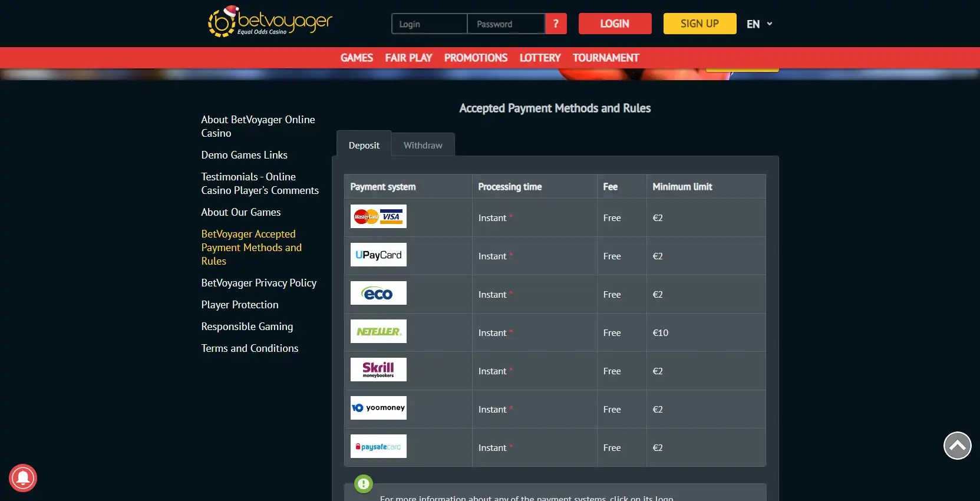Click the scroll-to-top arrow button
Screen dimensions: 980x501
tap(957, 446)
